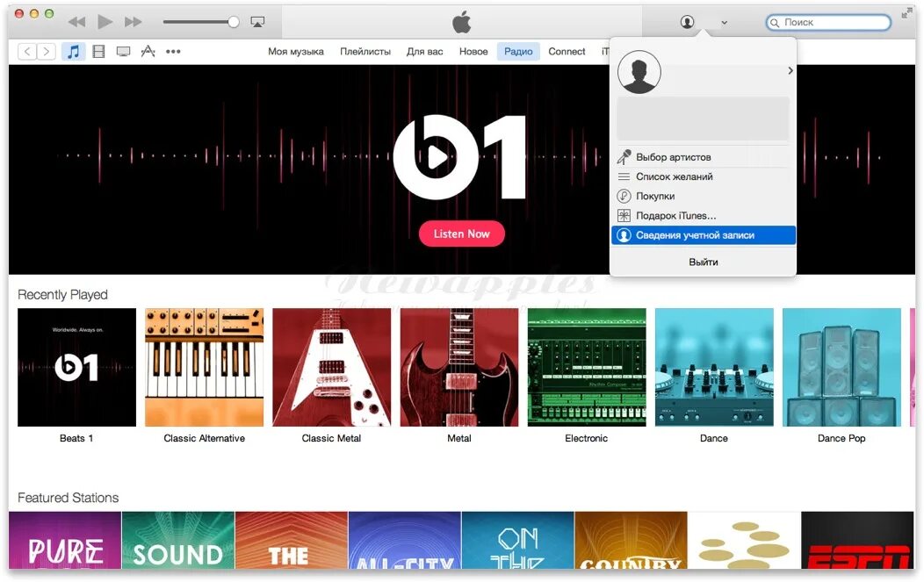Click the profile avatar in account popup
Viewport: 924px width, 582px height.
pos(639,72)
